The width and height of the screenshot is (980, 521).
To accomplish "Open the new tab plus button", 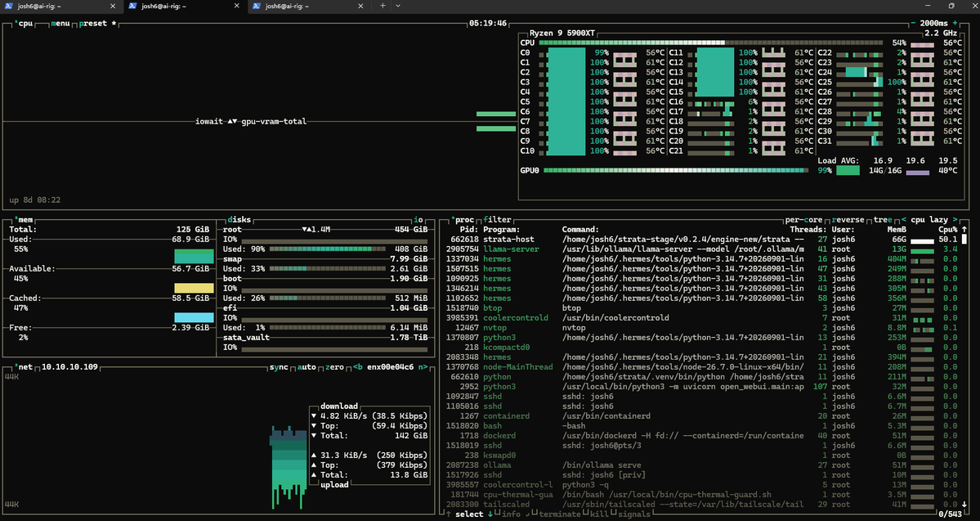I will click(383, 6).
